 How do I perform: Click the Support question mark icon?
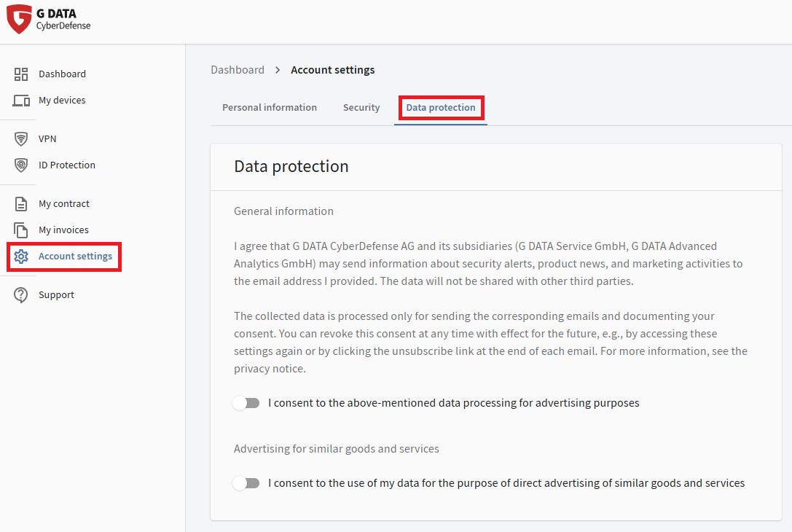click(x=21, y=295)
